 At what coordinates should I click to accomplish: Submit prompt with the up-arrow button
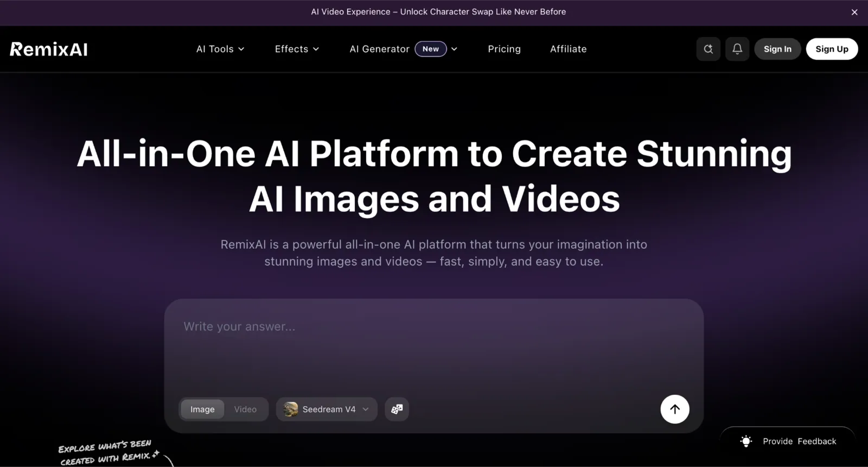coord(675,409)
